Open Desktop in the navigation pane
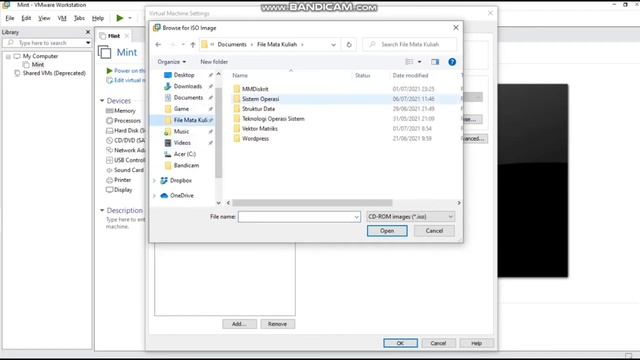 point(183,75)
